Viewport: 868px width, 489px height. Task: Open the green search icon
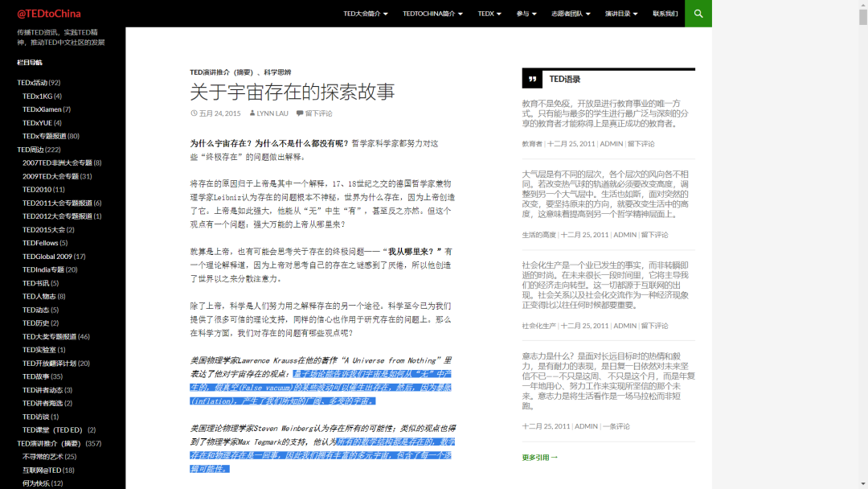(x=698, y=14)
